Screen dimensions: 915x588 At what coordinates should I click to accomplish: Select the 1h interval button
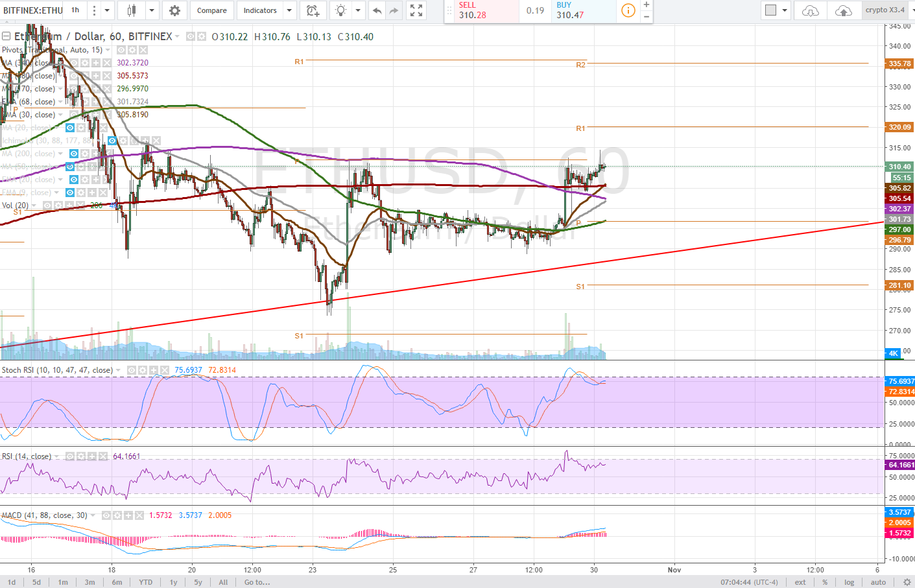[75, 10]
